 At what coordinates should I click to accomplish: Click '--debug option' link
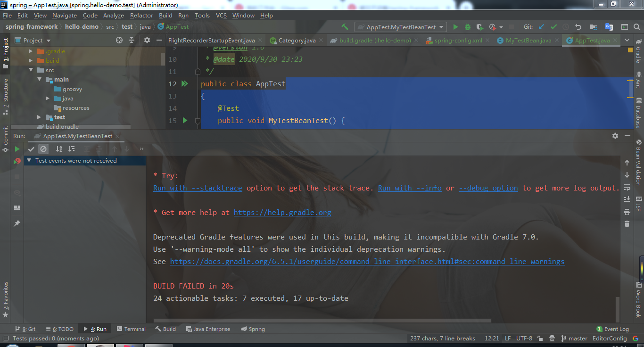pos(488,188)
